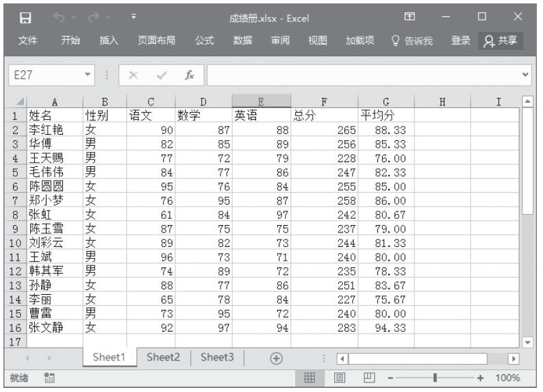The image size is (543, 392).
Task: Switch to Normal view
Action: [310, 378]
